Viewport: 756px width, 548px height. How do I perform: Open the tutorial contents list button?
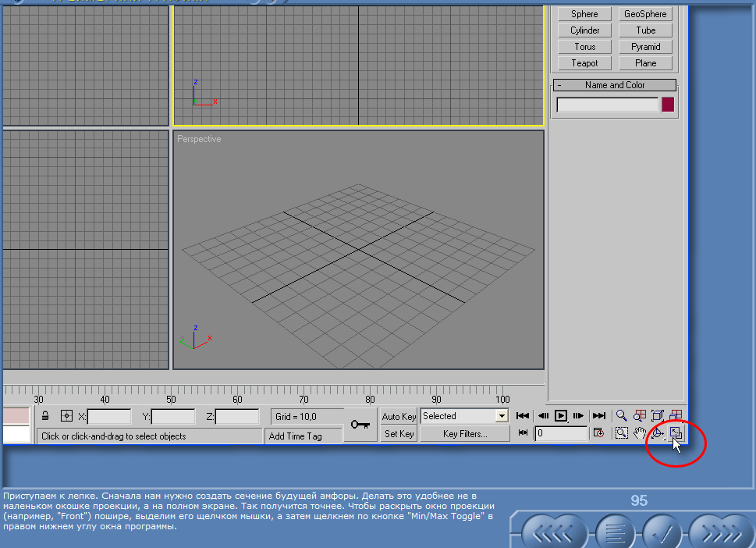[x=614, y=532]
